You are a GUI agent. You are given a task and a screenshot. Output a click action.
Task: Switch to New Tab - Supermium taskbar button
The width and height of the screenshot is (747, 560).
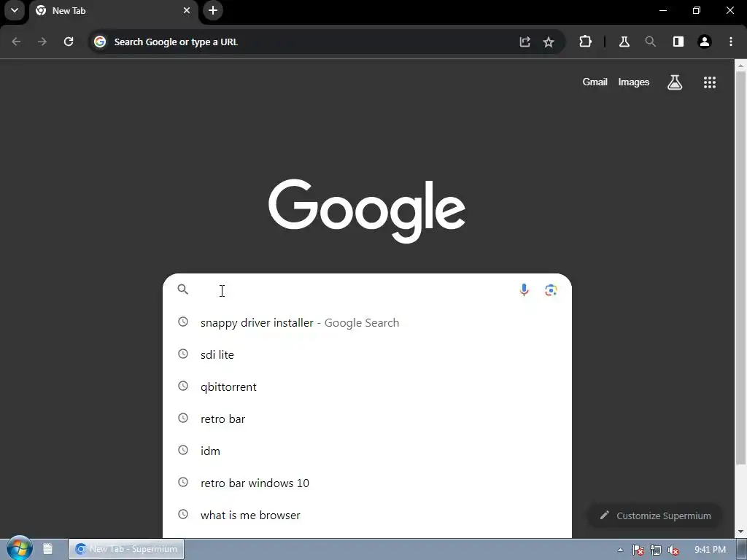(x=126, y=549)
